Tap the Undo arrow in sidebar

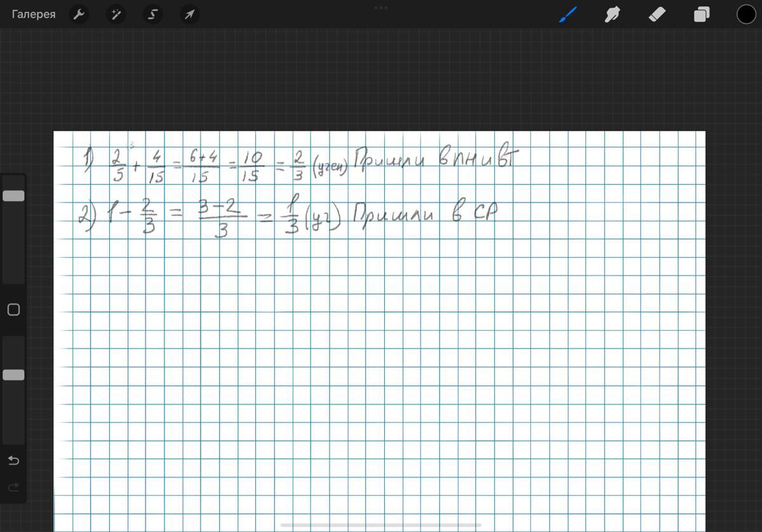[x=13, y=460]
